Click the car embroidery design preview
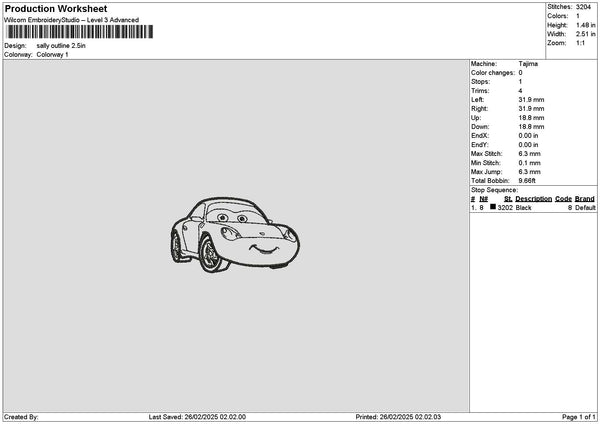 tap(235, 235)
